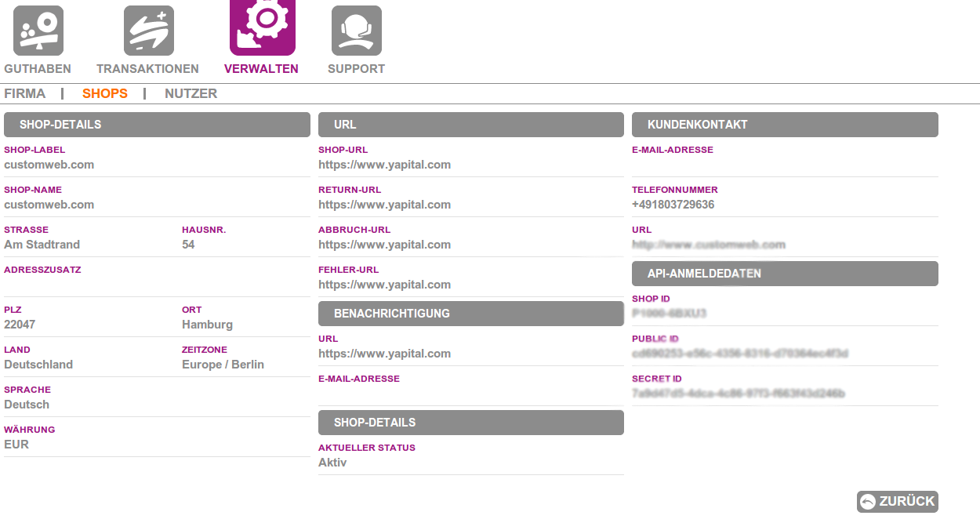Click the Telefonnummer value

click(x=673, y=205)
